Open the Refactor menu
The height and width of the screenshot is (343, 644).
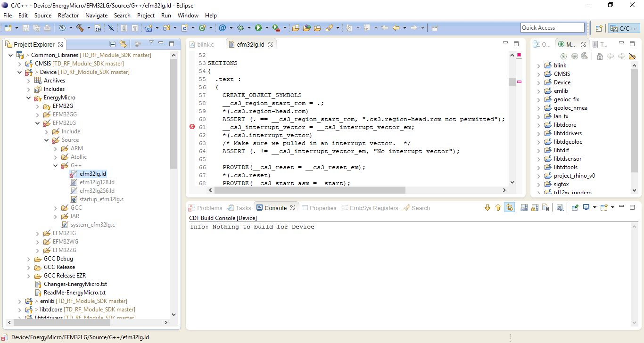tap(68, 16)
